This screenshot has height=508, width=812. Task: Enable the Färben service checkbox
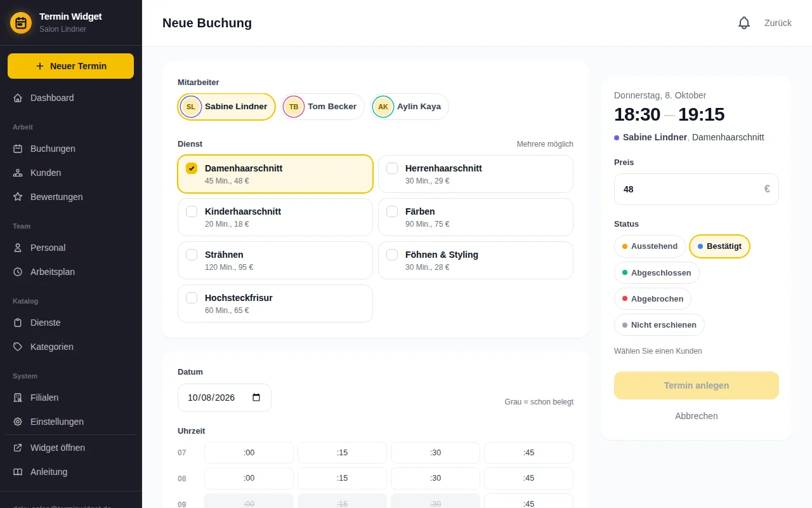pyautogui.click(x=392, y=211)
